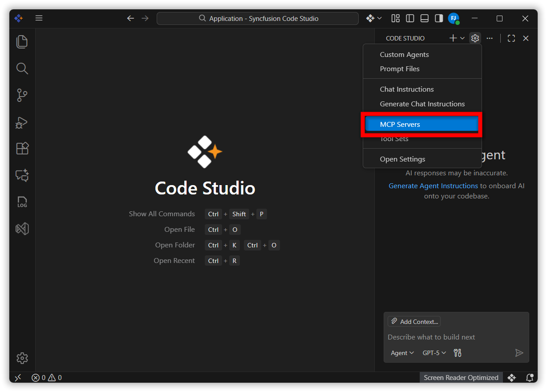Toggle the primary side bar layout button
547x392 pixels.
(410, 18)
